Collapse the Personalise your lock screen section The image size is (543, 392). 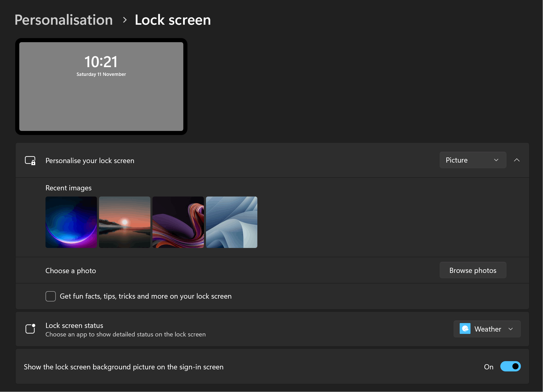pos(517,160)
